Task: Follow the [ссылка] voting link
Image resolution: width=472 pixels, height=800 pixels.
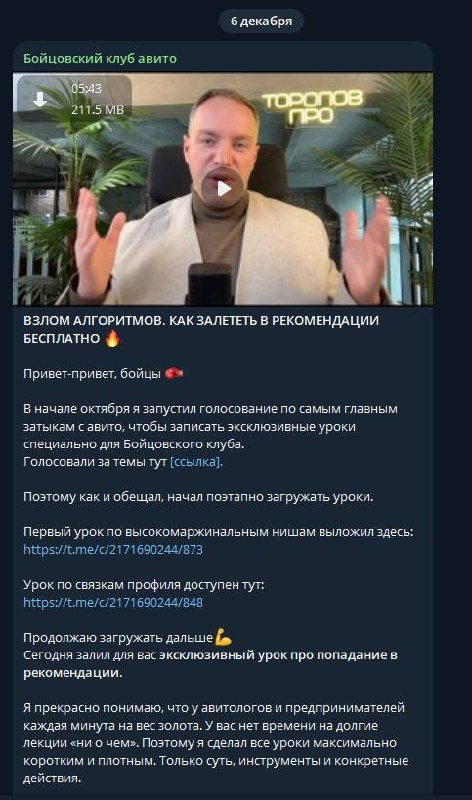Action: coord(196,462)
